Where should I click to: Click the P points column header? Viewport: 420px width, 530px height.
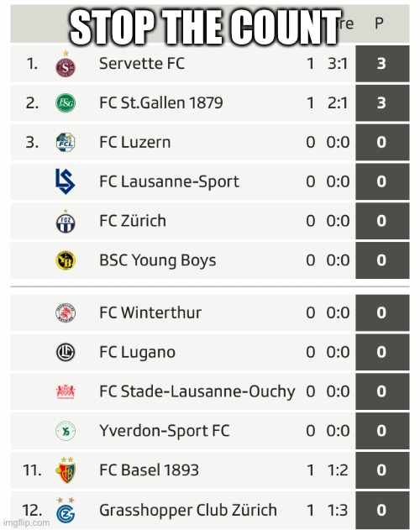(379, 24)
